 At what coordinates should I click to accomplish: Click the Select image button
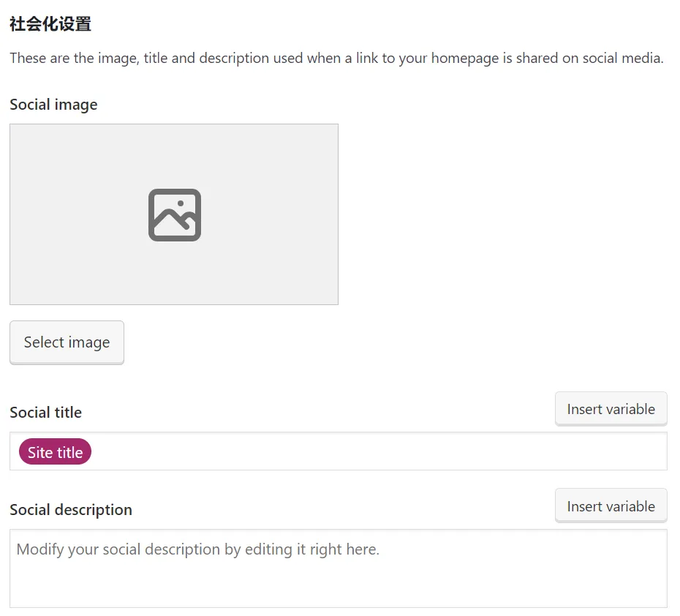pos(67,342)
